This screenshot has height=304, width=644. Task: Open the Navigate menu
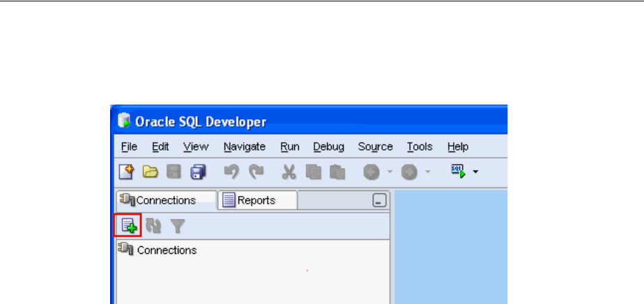click(245, 146)
